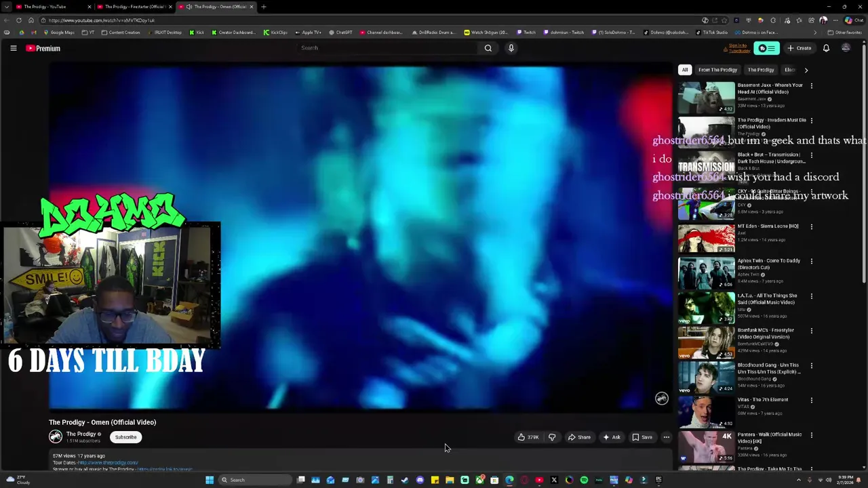The width and height of the screenshot is (868, 488).
Task: Open Other Favorites bookmark folder
Action: [x=844, y=33]
